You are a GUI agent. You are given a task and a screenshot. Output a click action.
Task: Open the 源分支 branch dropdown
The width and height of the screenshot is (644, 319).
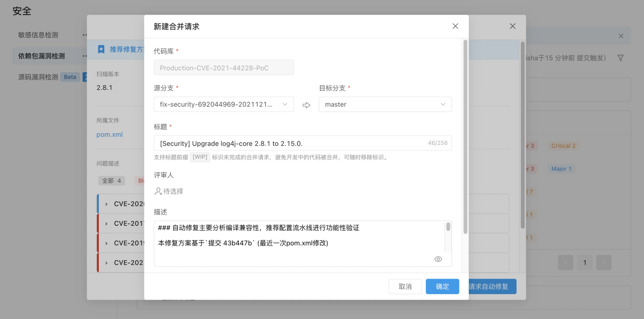[223, 104]
